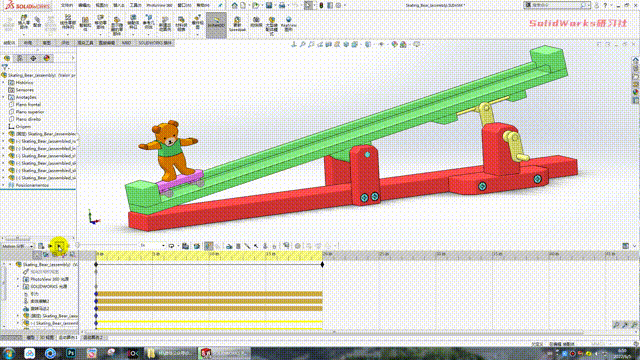Expand Posicionamentos tree node
Viewport: 640px width, 360px height.
click(x=4, y=185)
